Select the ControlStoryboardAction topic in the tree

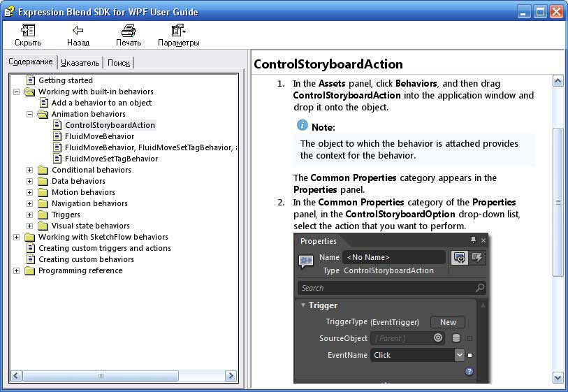[x=110, y=125]
